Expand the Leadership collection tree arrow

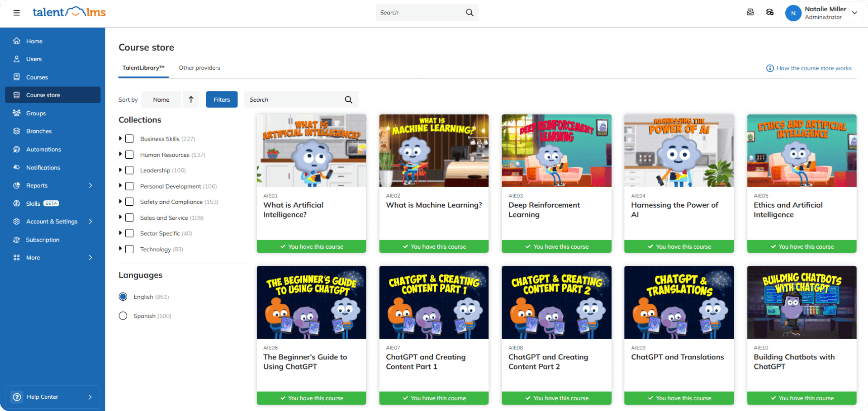[x=120, y=170]
